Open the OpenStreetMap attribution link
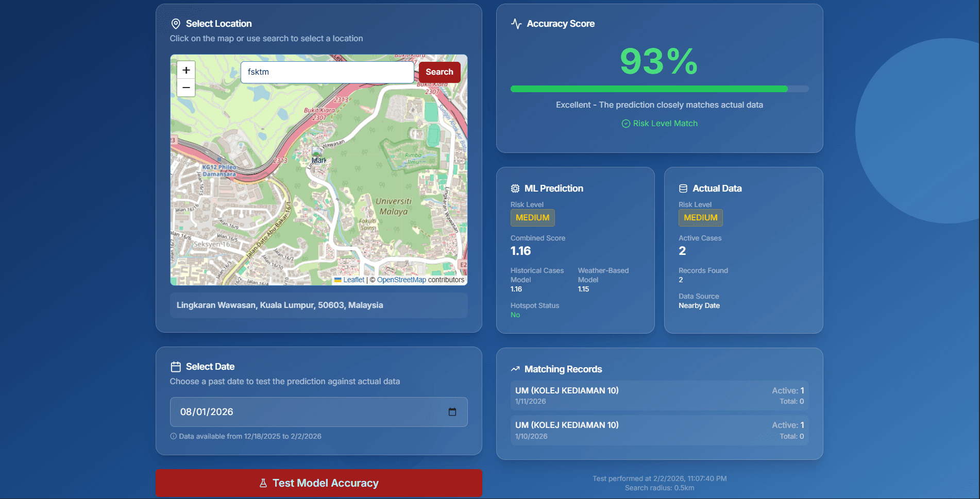The image size is (980, 499). (x=401, y=279)
